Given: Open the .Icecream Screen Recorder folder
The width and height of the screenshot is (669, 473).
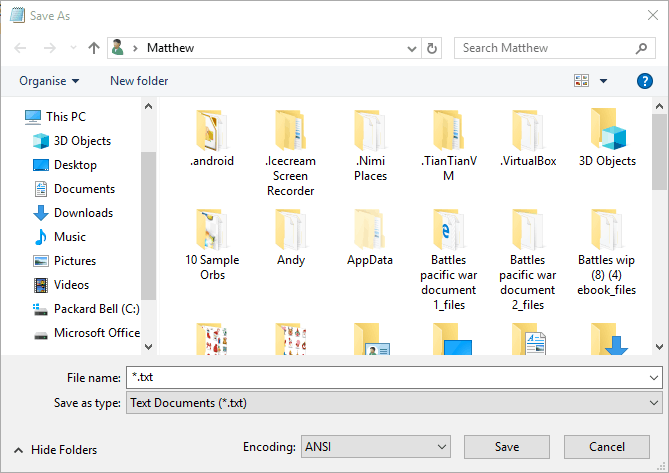Looking at the screenshot, I should [291, 153].
